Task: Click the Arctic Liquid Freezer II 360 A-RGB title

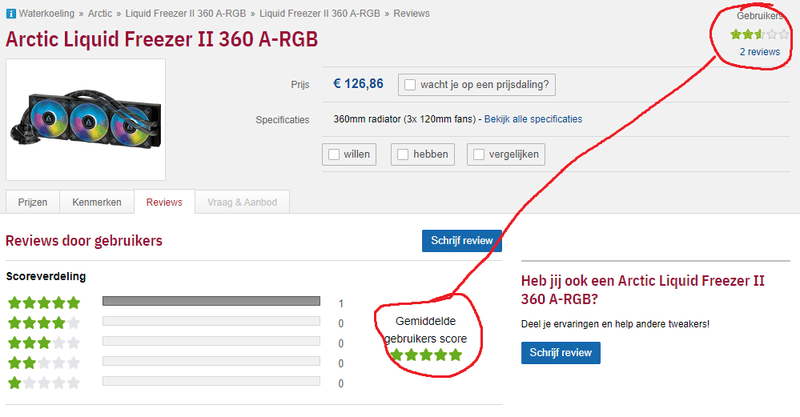Action: [162, 39]
